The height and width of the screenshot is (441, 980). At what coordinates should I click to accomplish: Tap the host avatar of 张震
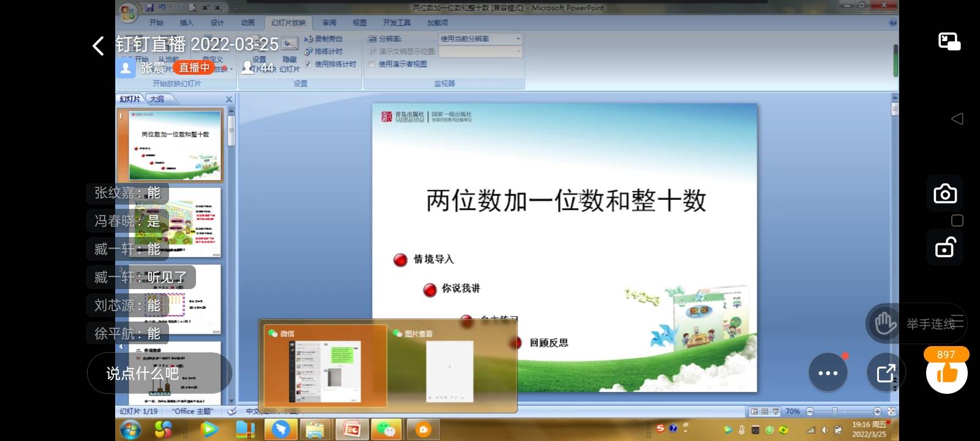coord(126,67)
